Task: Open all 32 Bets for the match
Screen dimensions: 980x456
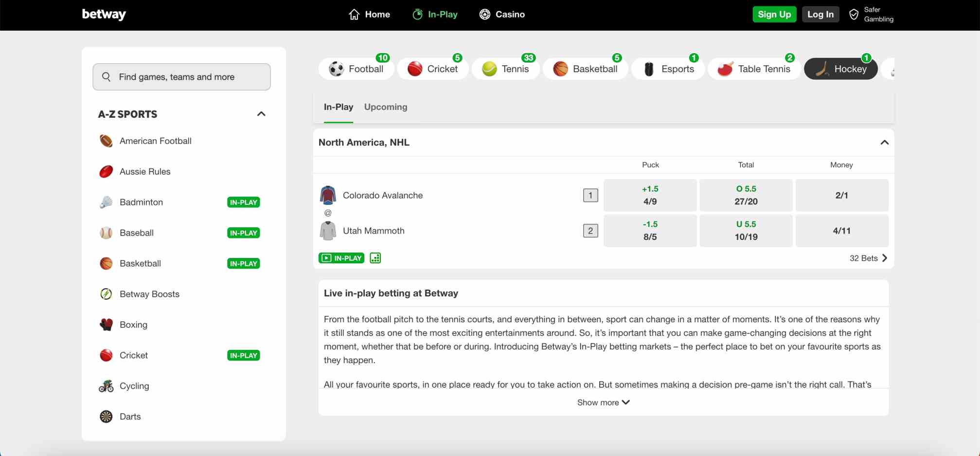Action: click(x=868, y=258)
